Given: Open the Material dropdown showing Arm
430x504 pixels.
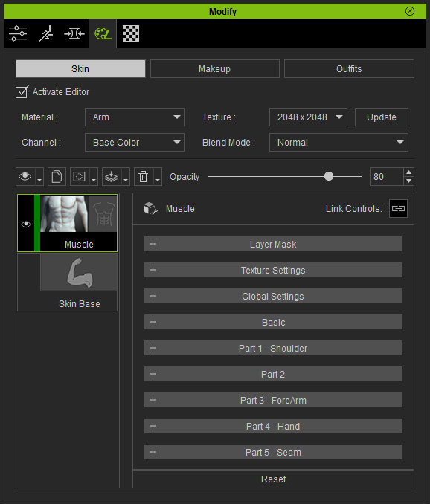Looking at the screenshot, I should (135, 117).
